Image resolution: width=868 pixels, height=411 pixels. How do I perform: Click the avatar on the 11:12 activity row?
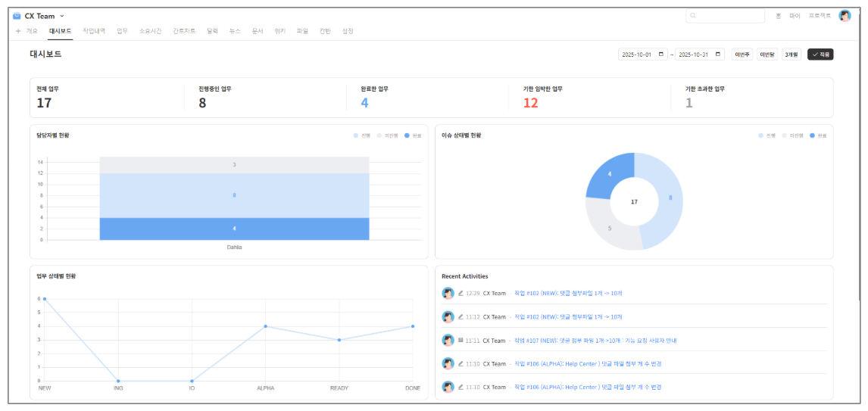point(448,317)
